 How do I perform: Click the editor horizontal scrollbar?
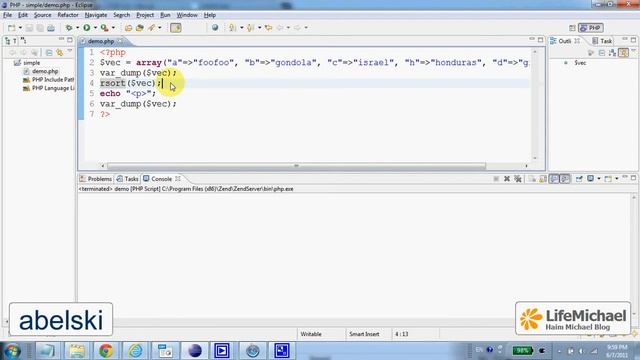point(296,166)
